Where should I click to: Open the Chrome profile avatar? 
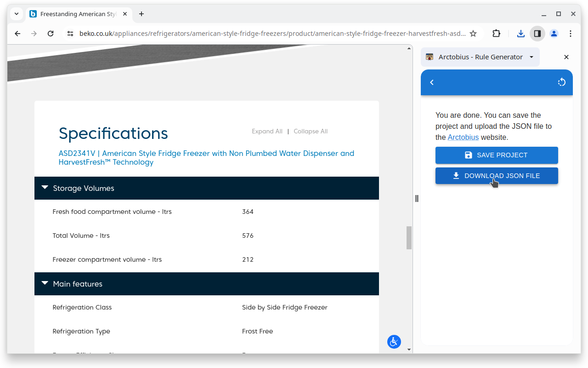point(554,34)
